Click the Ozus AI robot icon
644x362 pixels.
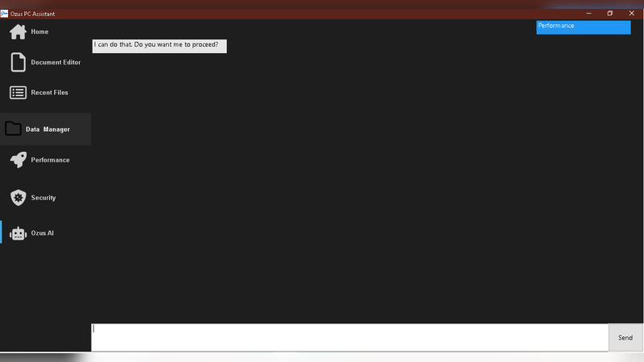(18, 233)
